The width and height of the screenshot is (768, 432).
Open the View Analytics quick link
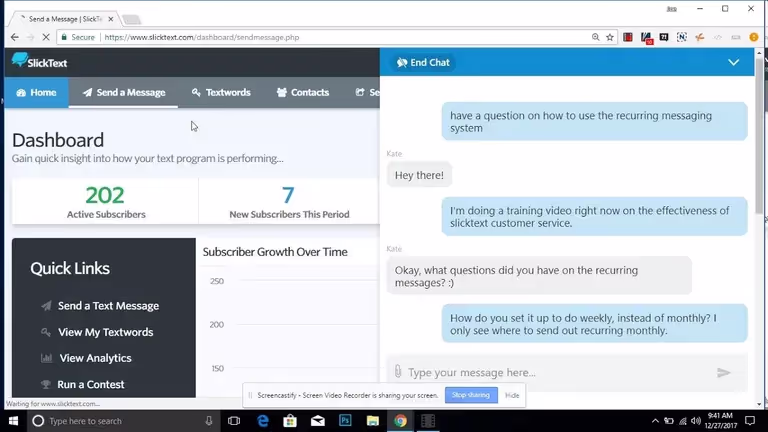click(x=95, y=358)
